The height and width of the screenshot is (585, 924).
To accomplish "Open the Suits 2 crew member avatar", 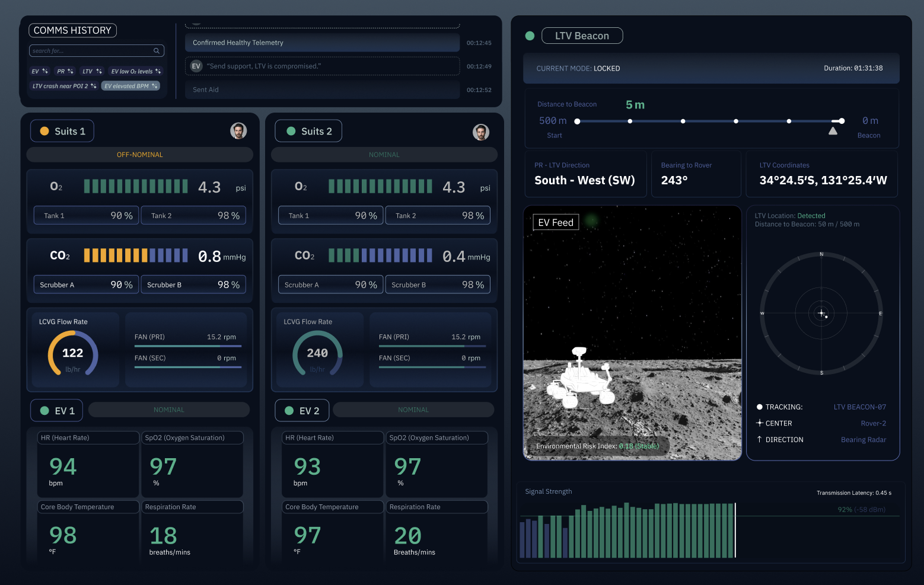I will [481, 132].
